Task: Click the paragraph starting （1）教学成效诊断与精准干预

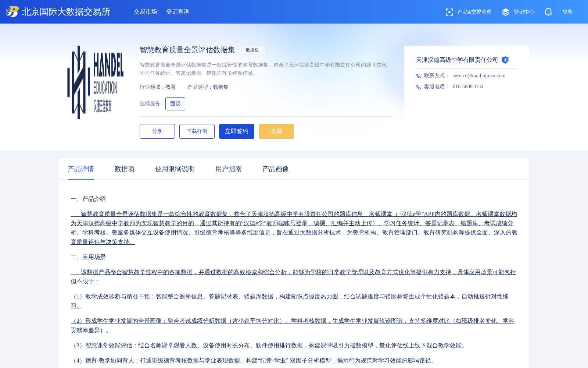Action: coord(290,301)
